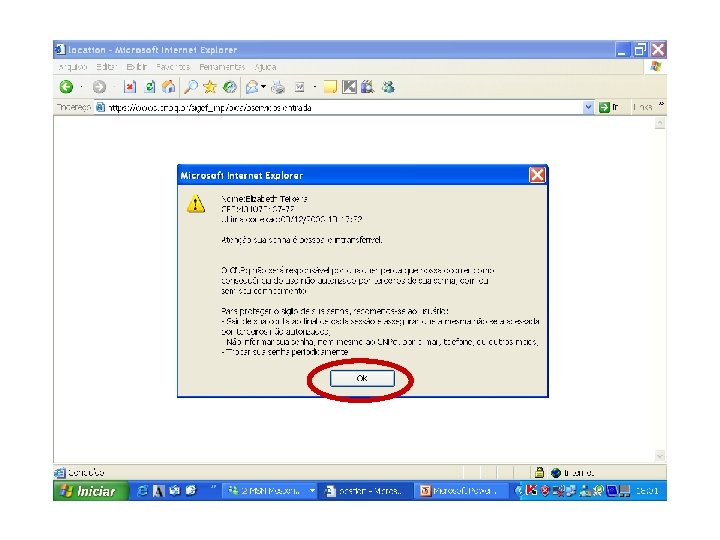Screen dimensions: 720x540
Task: Click the Mail envelope toolbar icon
Action: pyautogui.click(x=252, y=87)
